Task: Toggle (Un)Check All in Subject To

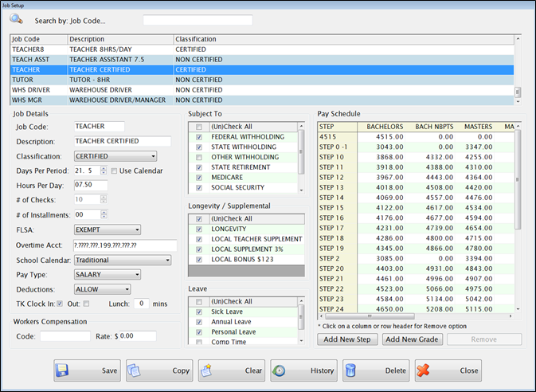Action: 199,127
